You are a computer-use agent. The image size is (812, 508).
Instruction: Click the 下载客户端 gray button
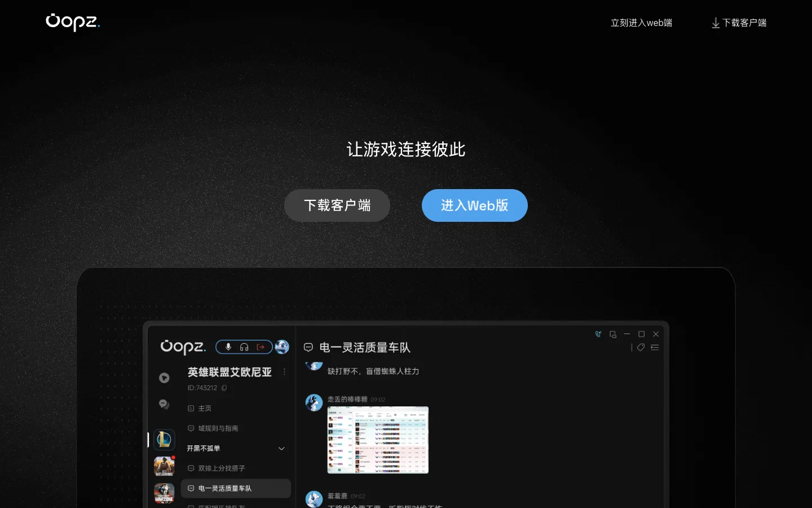pos(337,205)
